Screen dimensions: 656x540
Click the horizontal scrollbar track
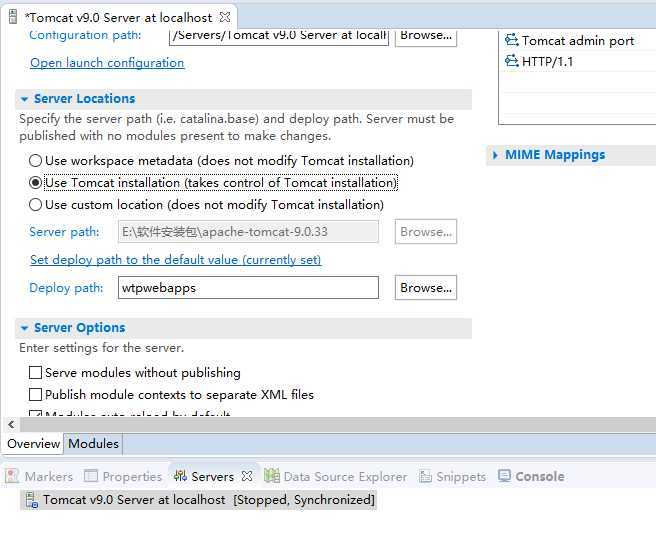[337, 425]
